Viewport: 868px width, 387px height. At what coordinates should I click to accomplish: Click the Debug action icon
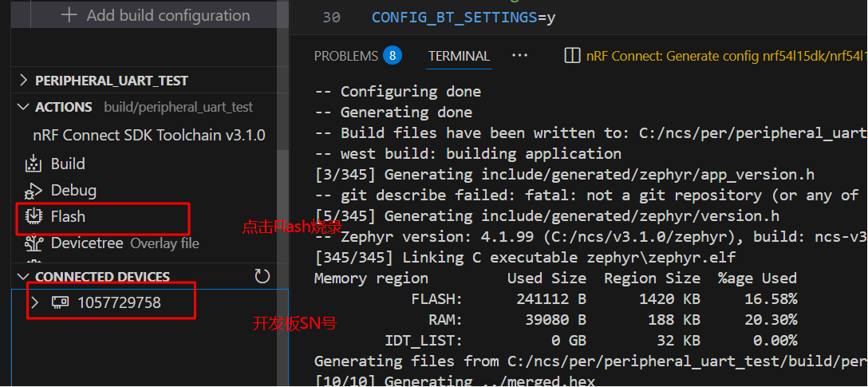34,191
